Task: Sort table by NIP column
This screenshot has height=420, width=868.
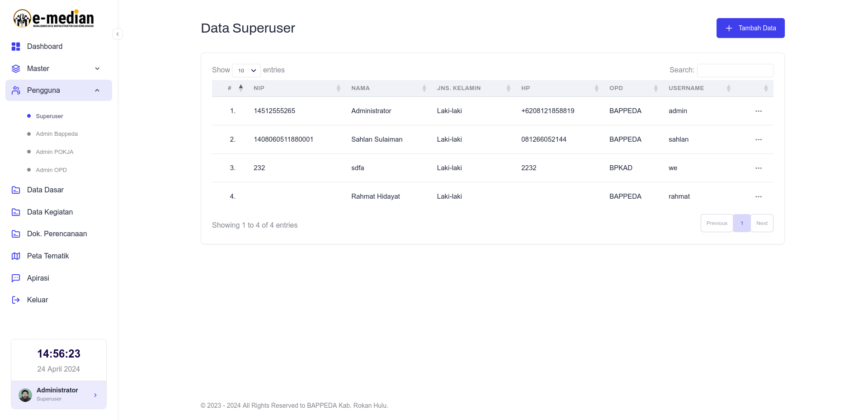Action: tap(295, 88)
